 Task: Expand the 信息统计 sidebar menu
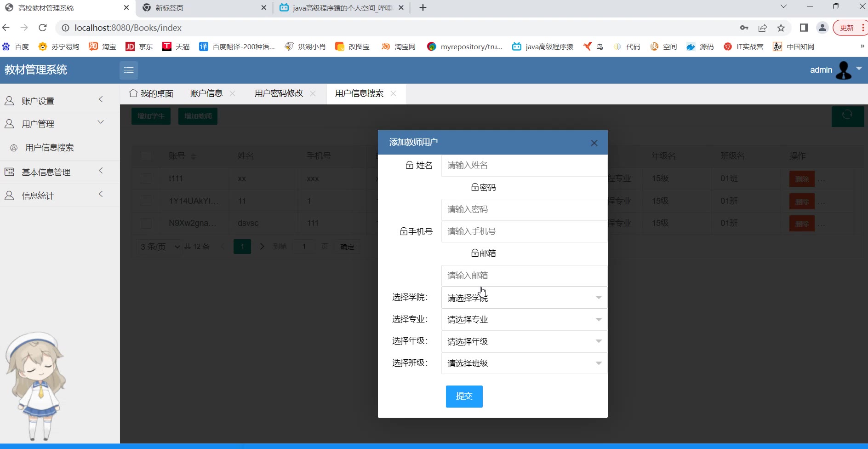60,196
